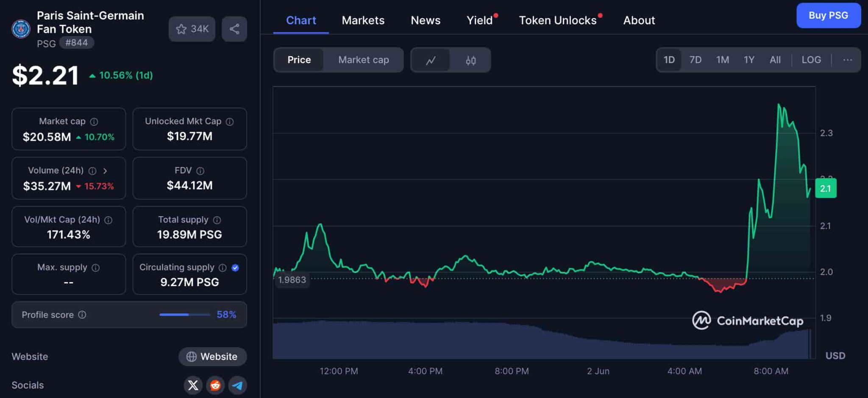The width and height of the screenshot is (868, 398).
Task: Open the Telegram social icon
Action: (238, 385)
